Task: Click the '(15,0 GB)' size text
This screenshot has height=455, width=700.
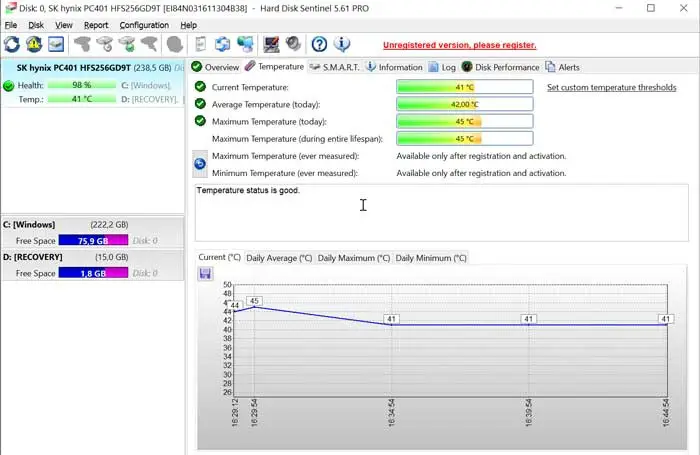Action: click(x=112, y=257)
